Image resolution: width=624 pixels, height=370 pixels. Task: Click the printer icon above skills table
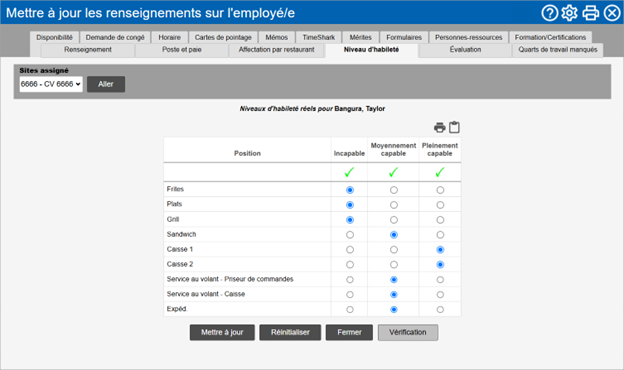pyautogui.click(x=439, y=127)
